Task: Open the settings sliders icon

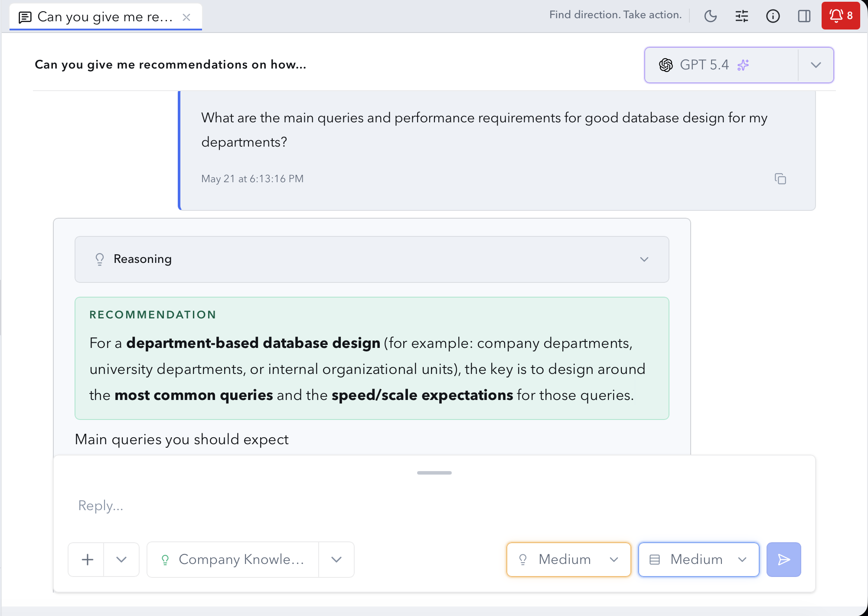Action: point(742,16)
